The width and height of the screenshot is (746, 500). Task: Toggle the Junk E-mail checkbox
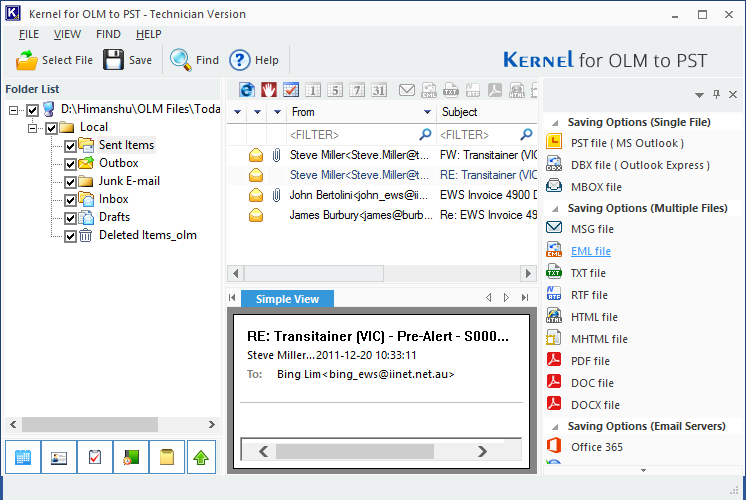coord(70,182)
